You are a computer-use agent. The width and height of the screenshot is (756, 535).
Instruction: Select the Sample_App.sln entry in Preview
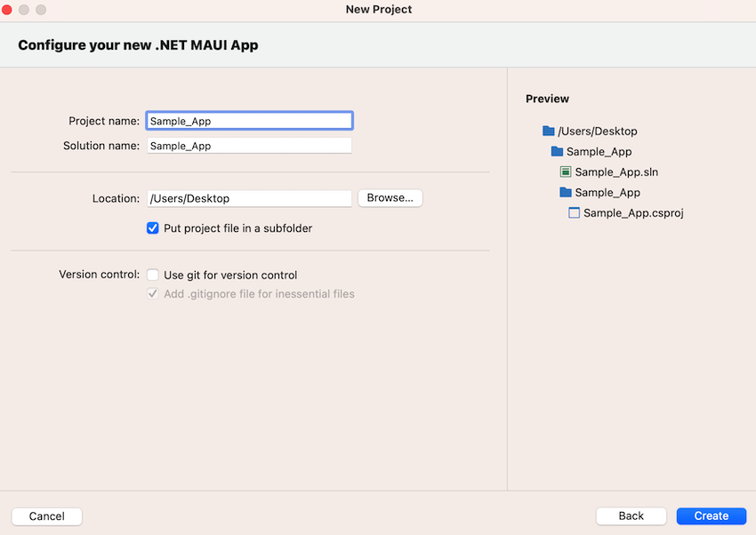(x=616, y=172)
